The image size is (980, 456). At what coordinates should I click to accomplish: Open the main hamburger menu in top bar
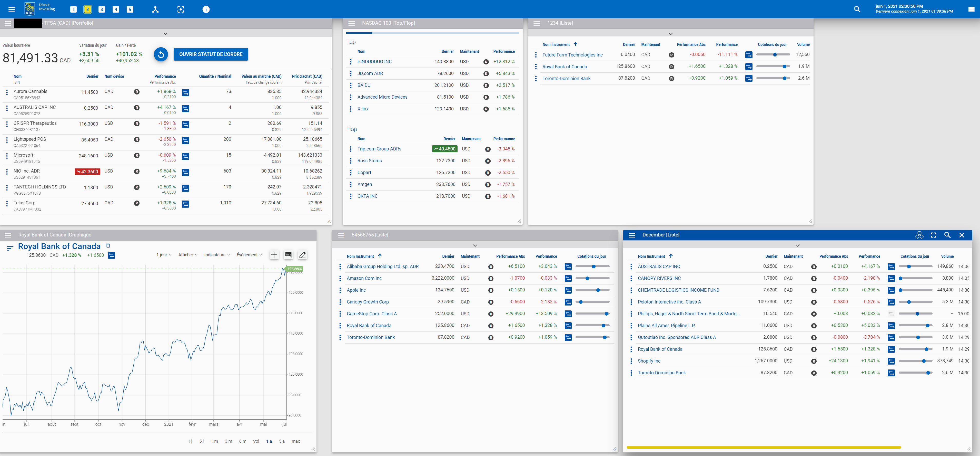pyautogui.click(x=12, y=9)
